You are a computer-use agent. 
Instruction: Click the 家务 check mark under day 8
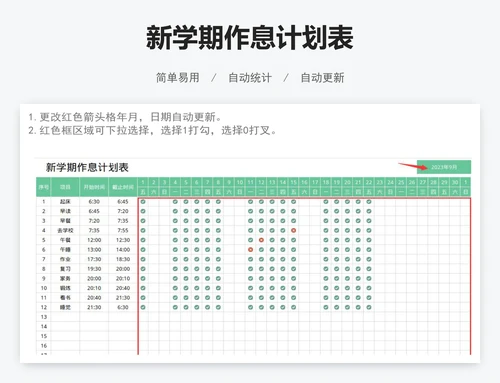click(218, 279)
